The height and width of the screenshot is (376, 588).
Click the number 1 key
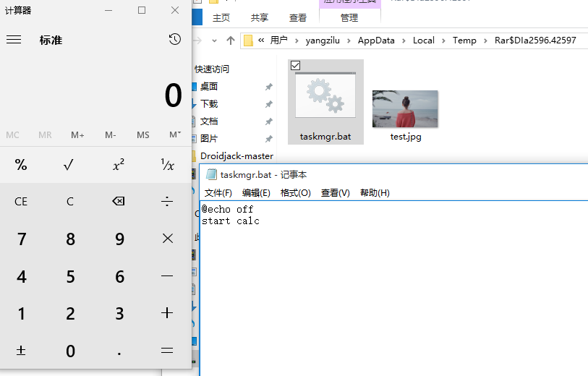[x=22, y=314]
